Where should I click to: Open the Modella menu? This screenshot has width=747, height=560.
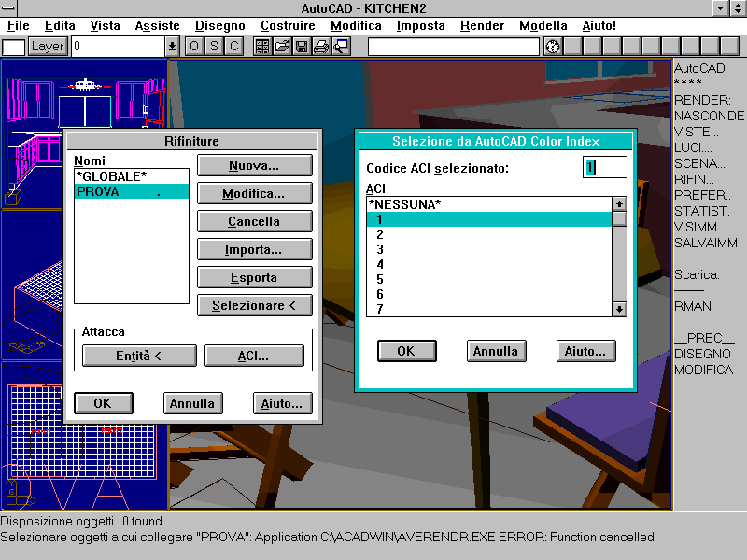click(x=543, y=25)
